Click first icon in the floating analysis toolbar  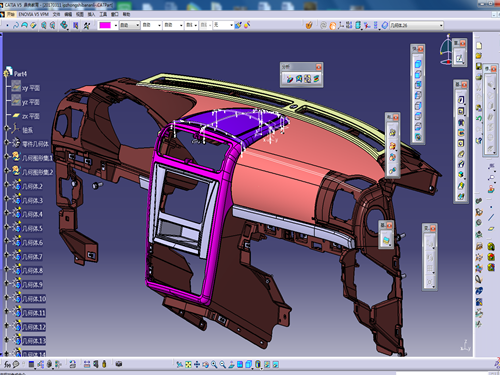[290, 79]
